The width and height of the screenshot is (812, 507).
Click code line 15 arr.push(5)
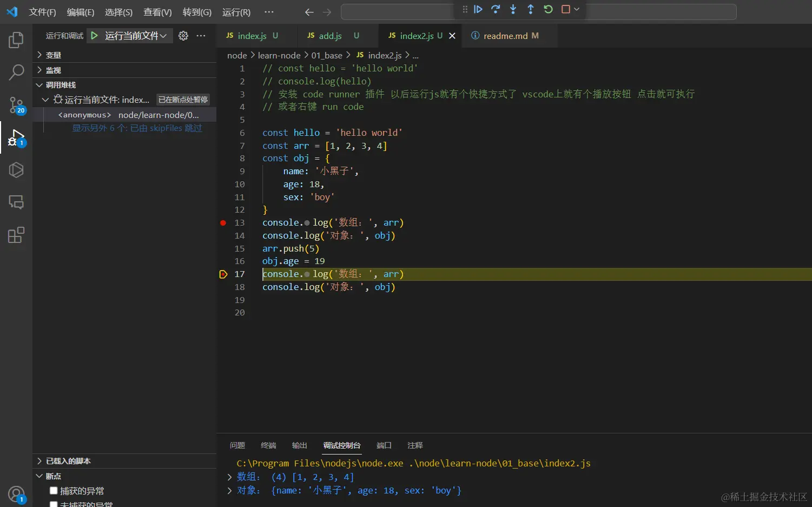click(x=291, y=248)
